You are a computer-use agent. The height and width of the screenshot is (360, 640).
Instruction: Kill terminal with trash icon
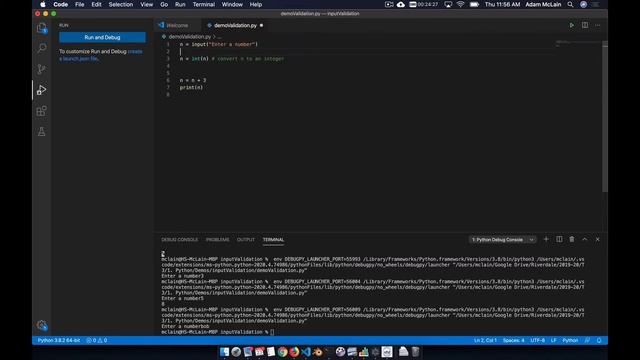coord(572,239)
